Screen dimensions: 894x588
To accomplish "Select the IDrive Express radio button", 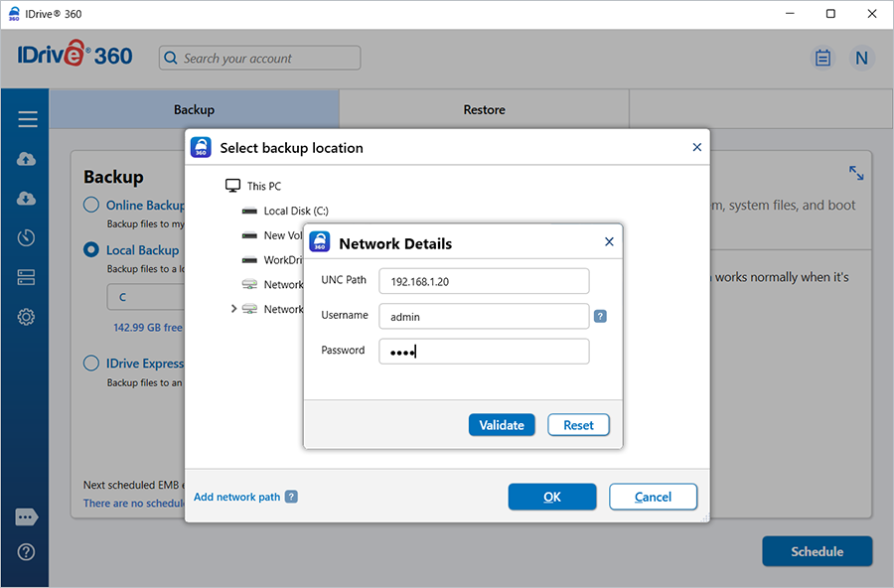I will coord(91,364).
